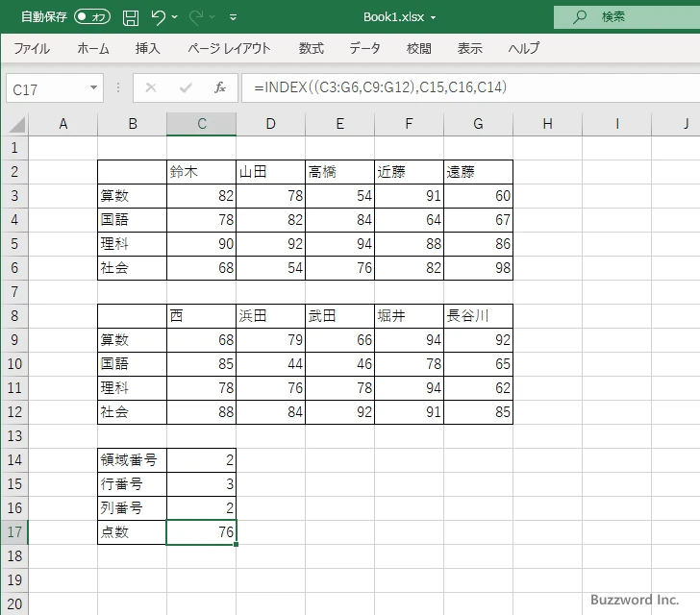
Task: Select the column C header
Action: point(201,123)
